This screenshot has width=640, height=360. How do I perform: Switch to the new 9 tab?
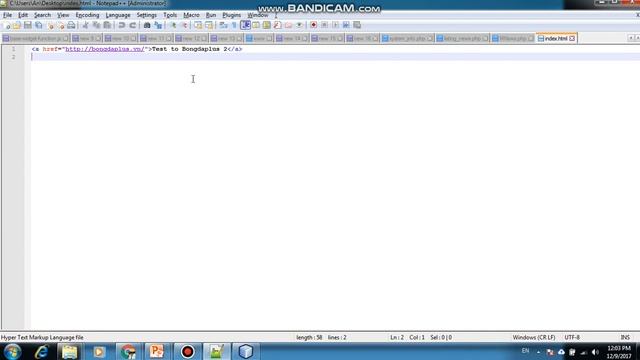(x=87, y=38)
